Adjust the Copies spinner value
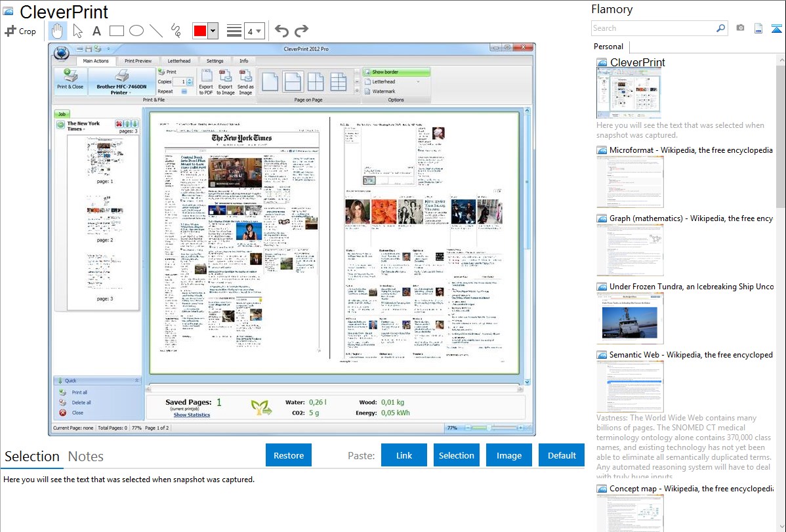The width and height of the screenshot is (786, 532). 190,81
